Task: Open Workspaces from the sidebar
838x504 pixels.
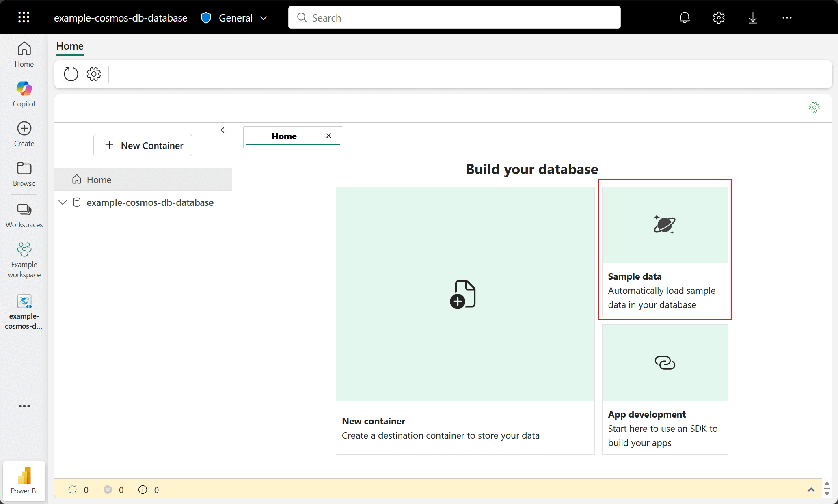Action: 24,215
